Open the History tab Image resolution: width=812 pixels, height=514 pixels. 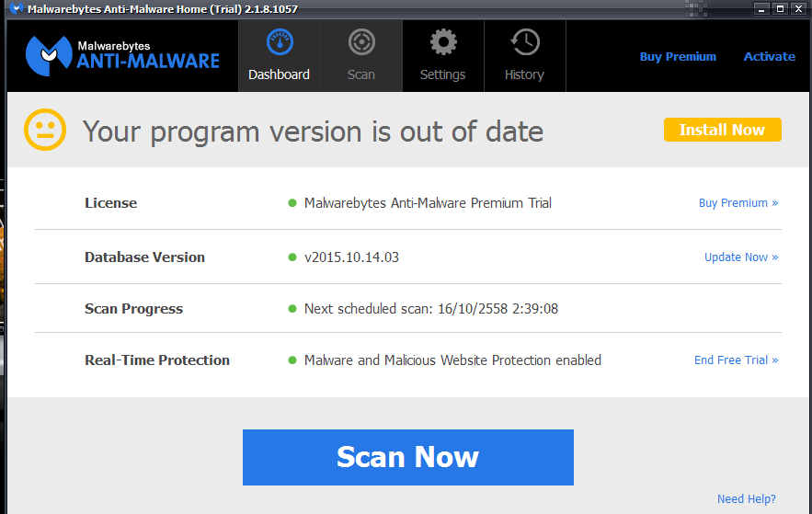tap(524, 56)
